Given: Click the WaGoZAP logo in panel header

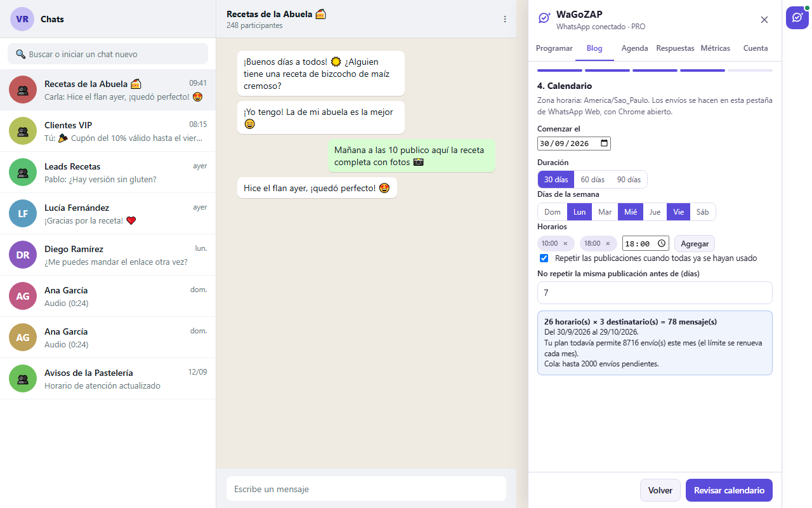Looking at the screenshot, I should (x=544, y=18).
